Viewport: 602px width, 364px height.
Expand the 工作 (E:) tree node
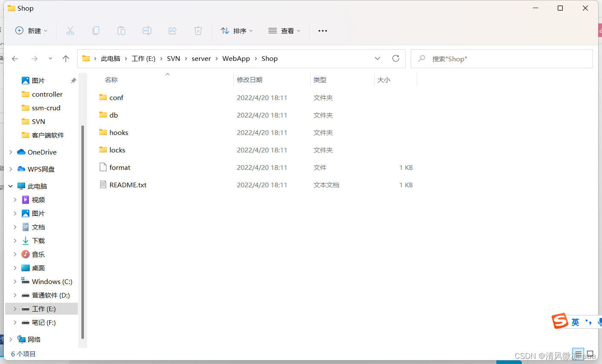tap(15, 309)
